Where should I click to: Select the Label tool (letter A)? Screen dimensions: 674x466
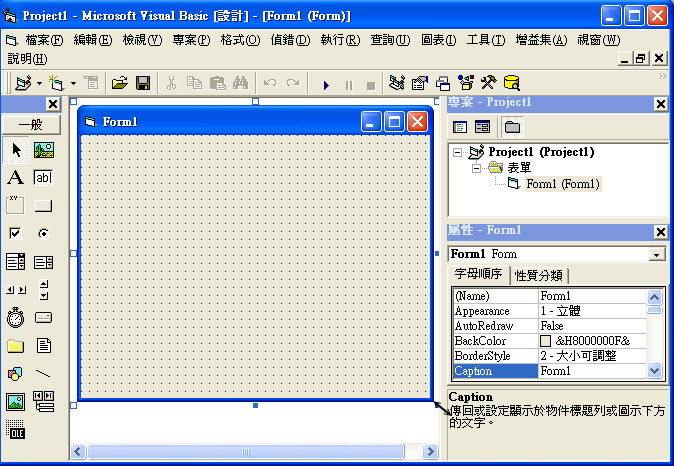(x=16, y=178)
